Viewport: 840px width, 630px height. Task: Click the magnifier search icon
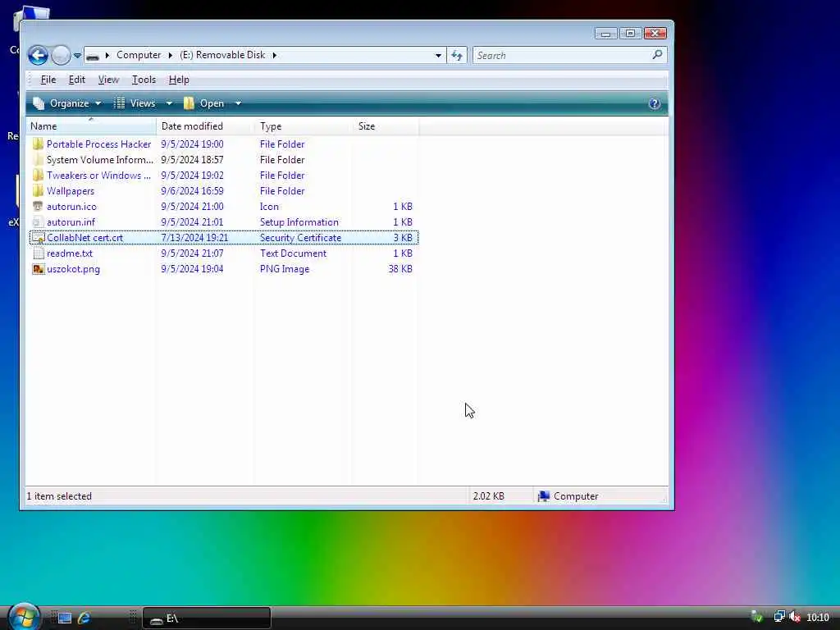[x=657, y=55]
